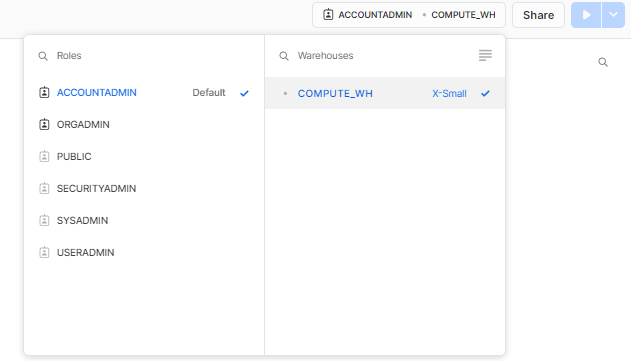The image size is (631, 361).
Task: Click the status dot before COMPUTE_WH row
Action: coord(285,93)
